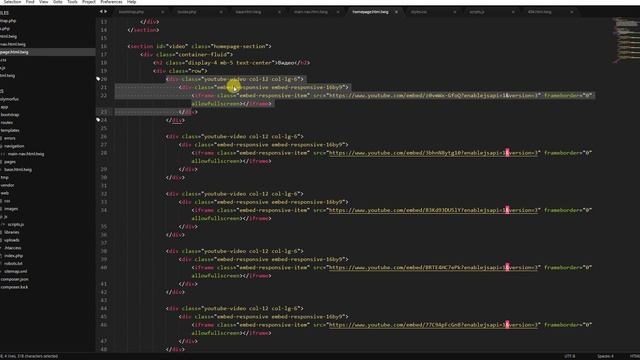
Task: Click the UTF-8 encoding in status bar
Action: (x=569, y=356)
